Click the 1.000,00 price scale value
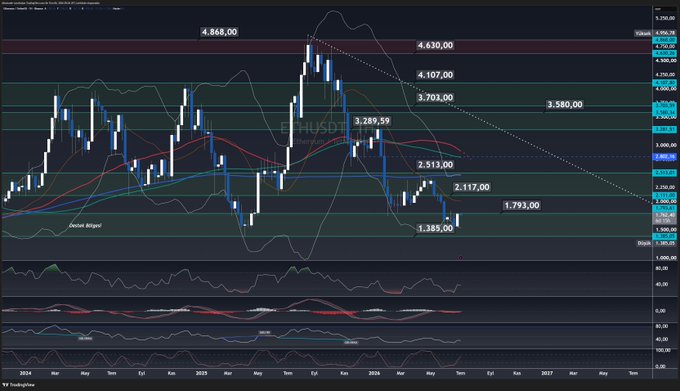Viewport: 680px width, 391px height. point(665,257)
